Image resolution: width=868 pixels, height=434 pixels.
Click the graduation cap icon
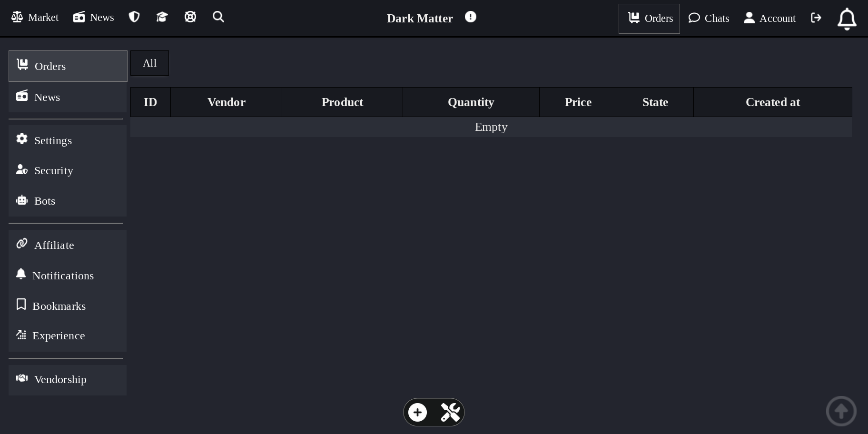tap(162, 17)
